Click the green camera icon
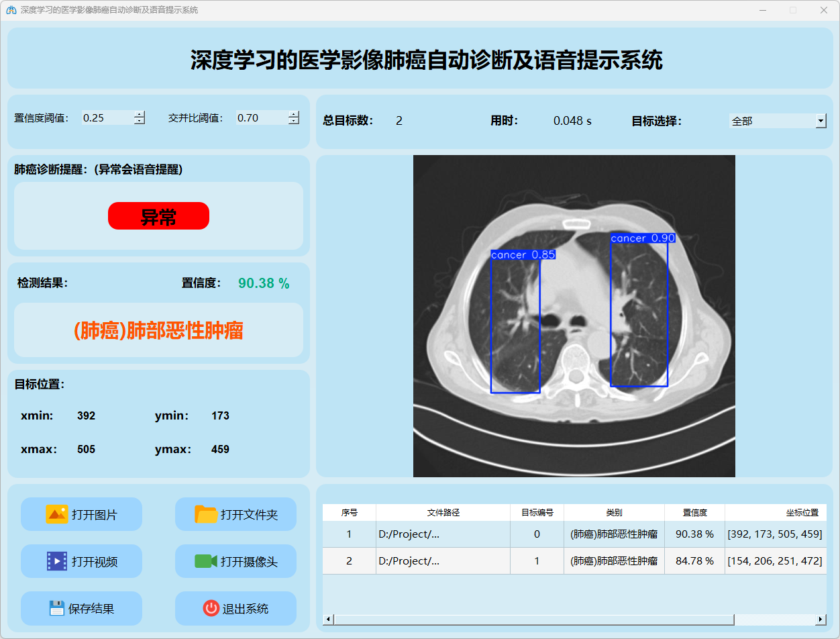The width and height of the screenshot is (840, 639). point(205,561)
